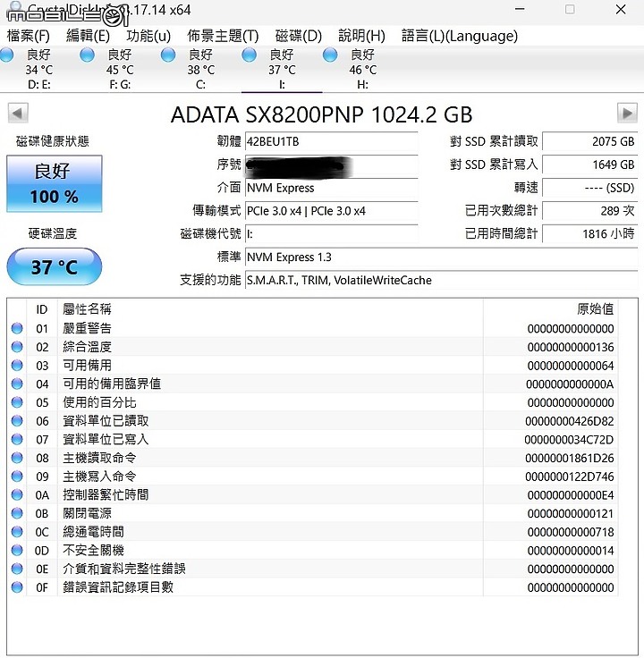Click power on count value 289 次
Image resolution: width=644 pixels, height=658 pixels.
[589, 211]
